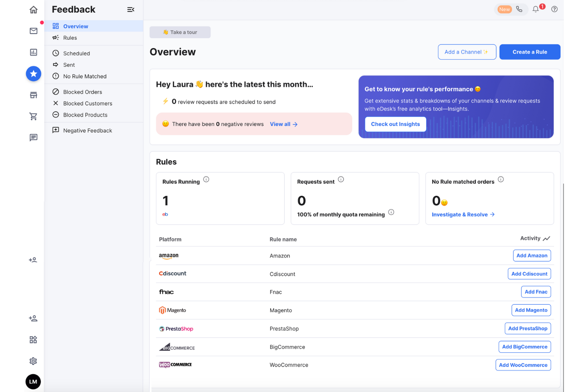Open the notifications bell icon

(x=535, y=9)
